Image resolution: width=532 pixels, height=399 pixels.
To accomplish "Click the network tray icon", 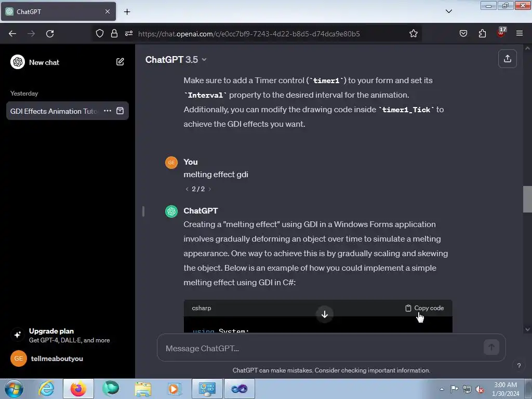I will pos(467,389).
